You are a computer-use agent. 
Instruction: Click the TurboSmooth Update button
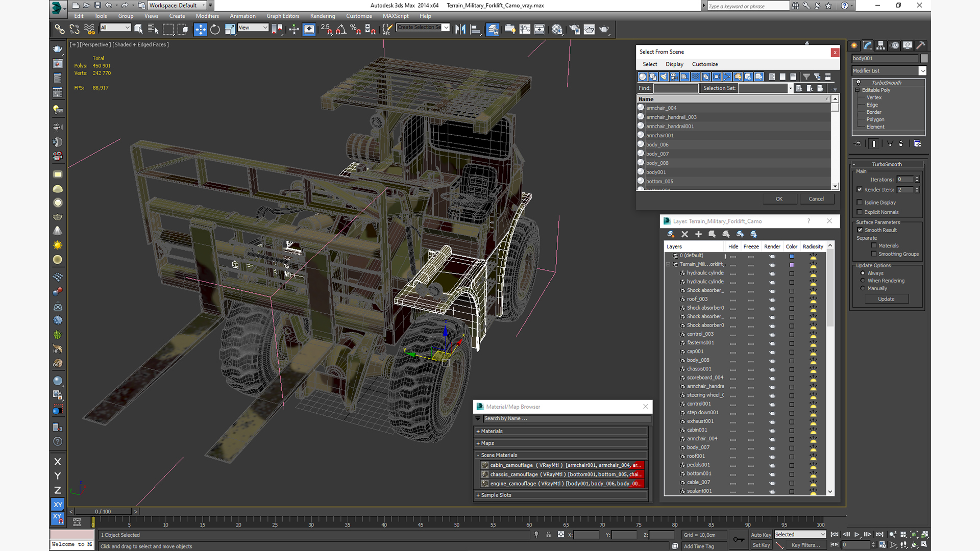click(886, 299)
